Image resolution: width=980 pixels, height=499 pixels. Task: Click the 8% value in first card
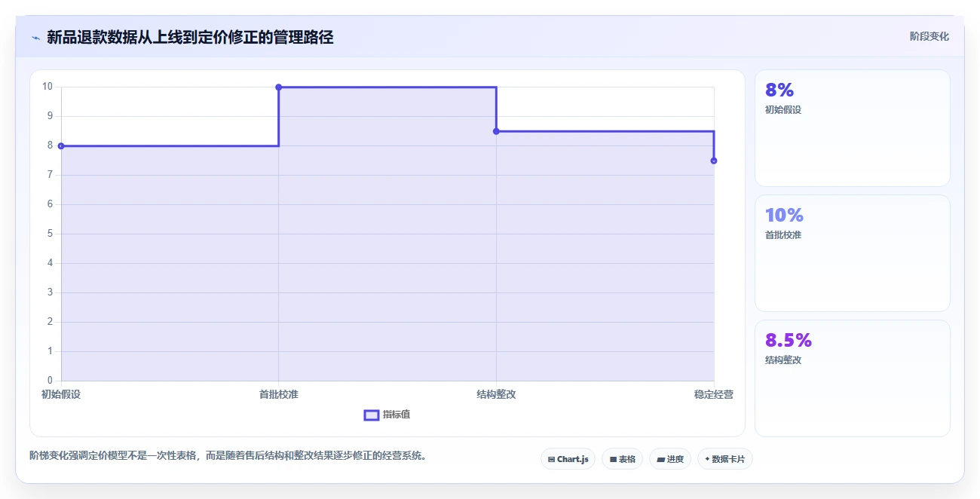coord(779,90)
